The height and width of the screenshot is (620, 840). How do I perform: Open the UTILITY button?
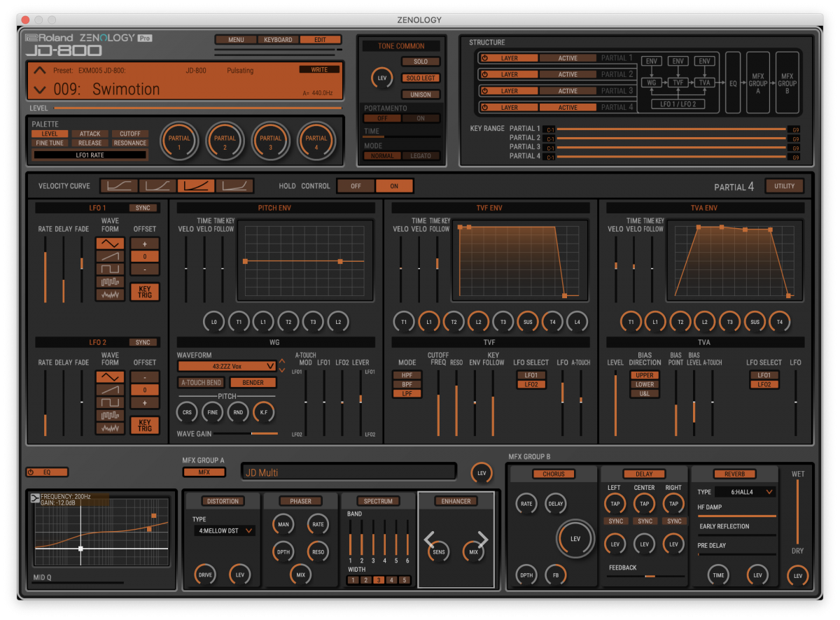coord(785,186)
